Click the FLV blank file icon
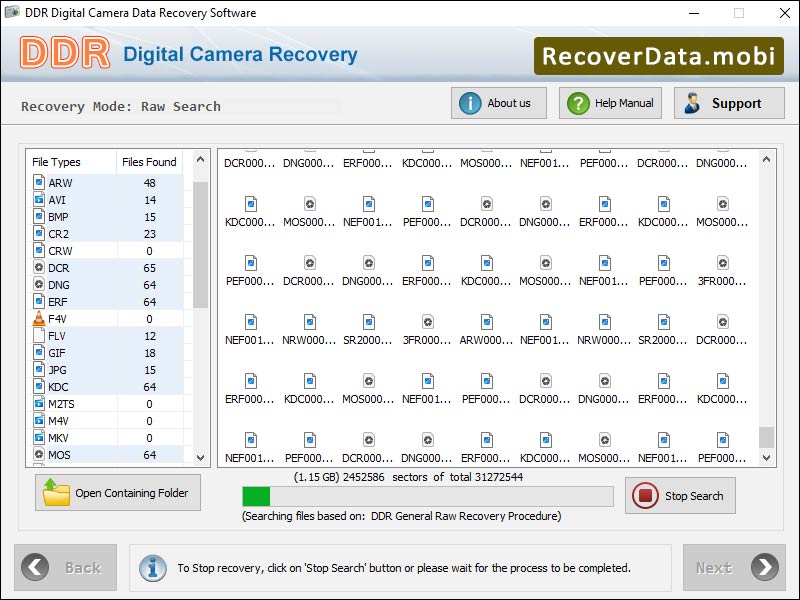800x600 pixels. [x=39, y=335]
